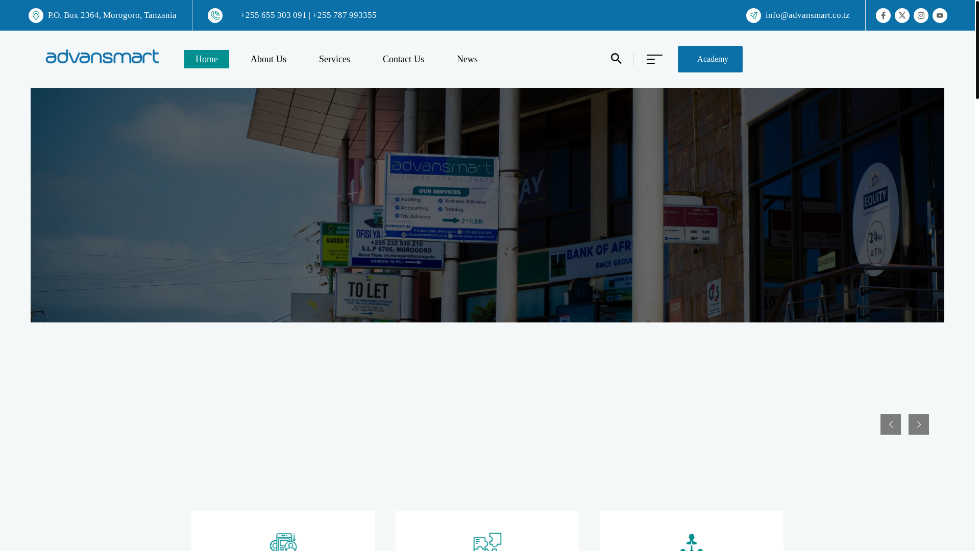Click the puzzle pieces service card icon

click(487, 542)
